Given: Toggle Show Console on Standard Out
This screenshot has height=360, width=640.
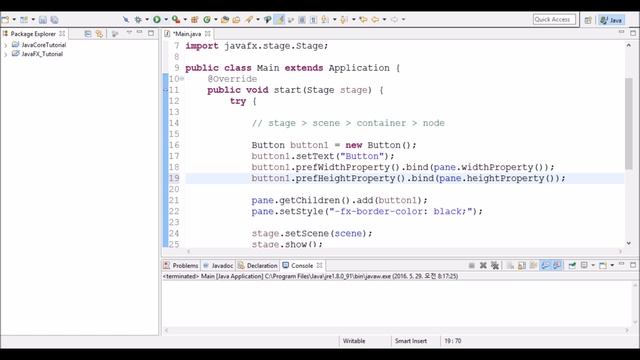Looking at the screenshot, I should click(x=545, y=266).
